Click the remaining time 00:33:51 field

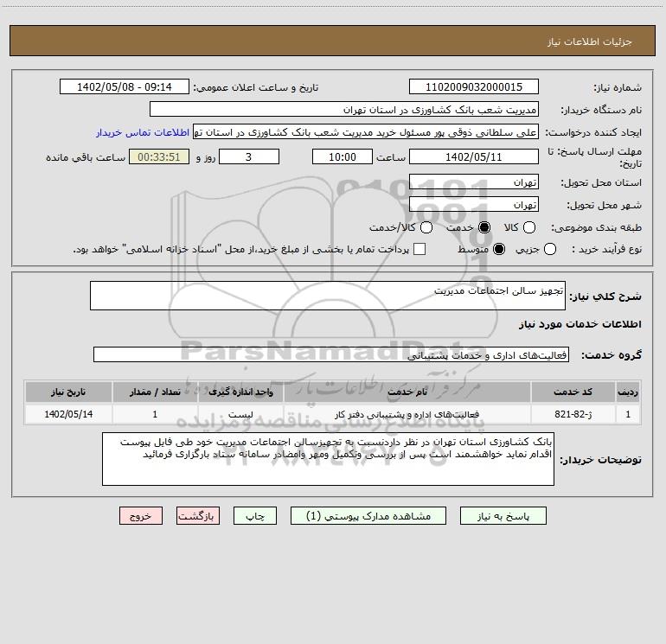coord(159,156)
